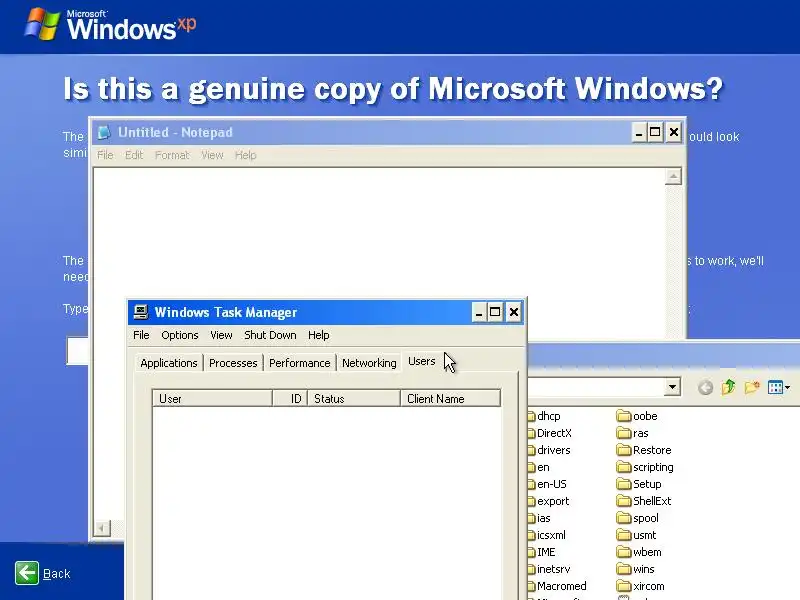The image size is (800, 600).
Task: Expand the file dialog location dropdown
Action: (672, 387)
